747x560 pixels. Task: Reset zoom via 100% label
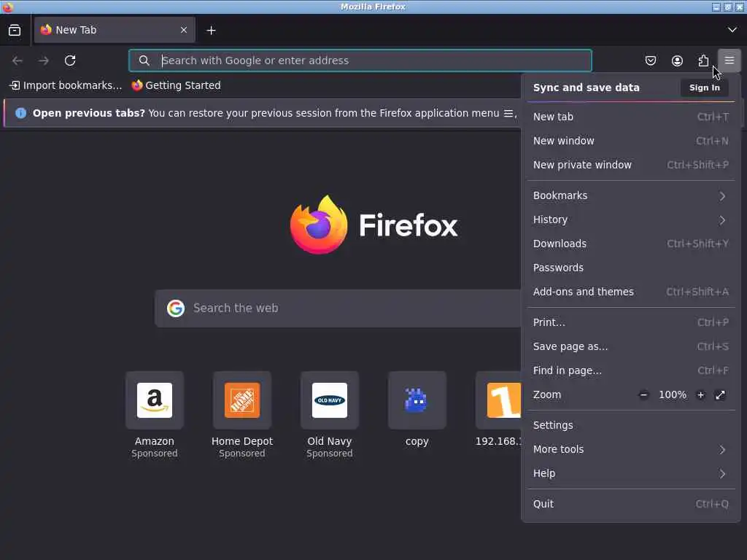[x=672, y=394]
